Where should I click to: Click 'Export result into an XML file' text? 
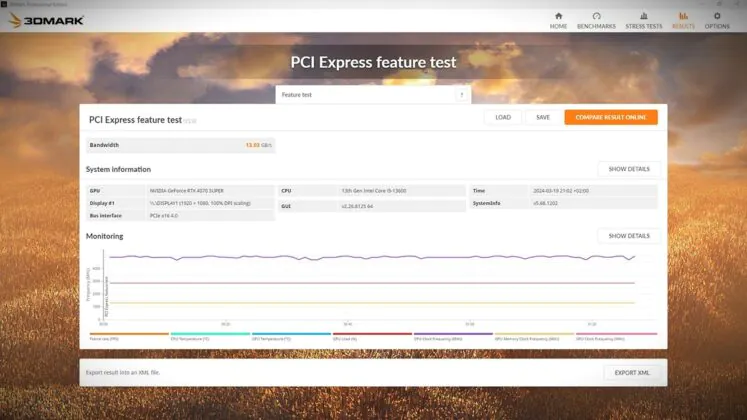[x=123, y=372]
